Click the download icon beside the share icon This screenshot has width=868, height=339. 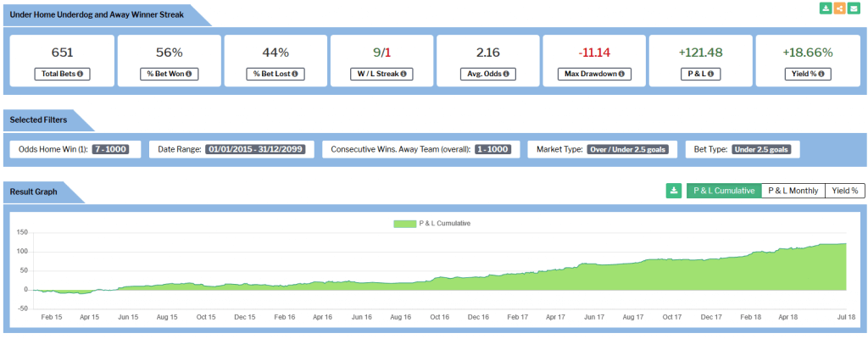pos(826,8)
